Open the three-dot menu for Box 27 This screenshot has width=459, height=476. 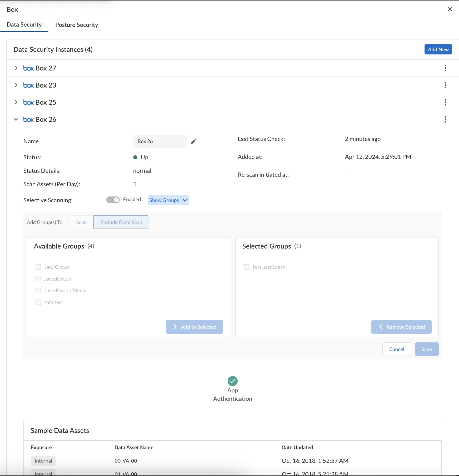[445, 68]
